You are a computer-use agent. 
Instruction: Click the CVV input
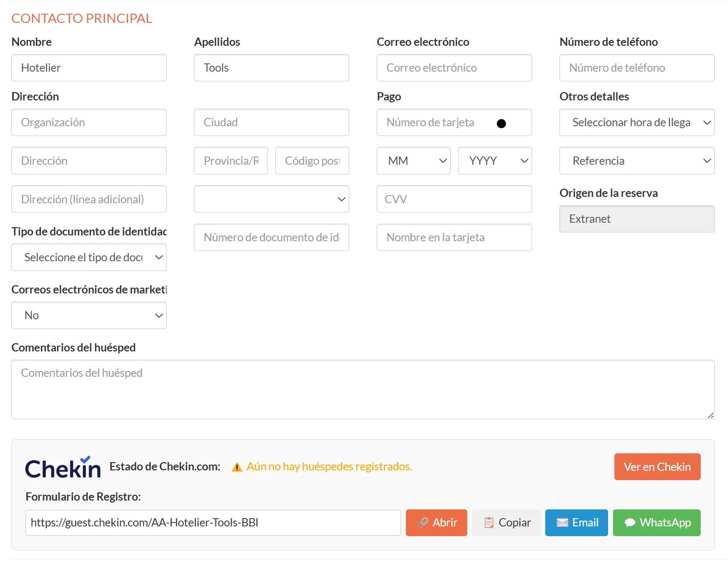point(454,199)
